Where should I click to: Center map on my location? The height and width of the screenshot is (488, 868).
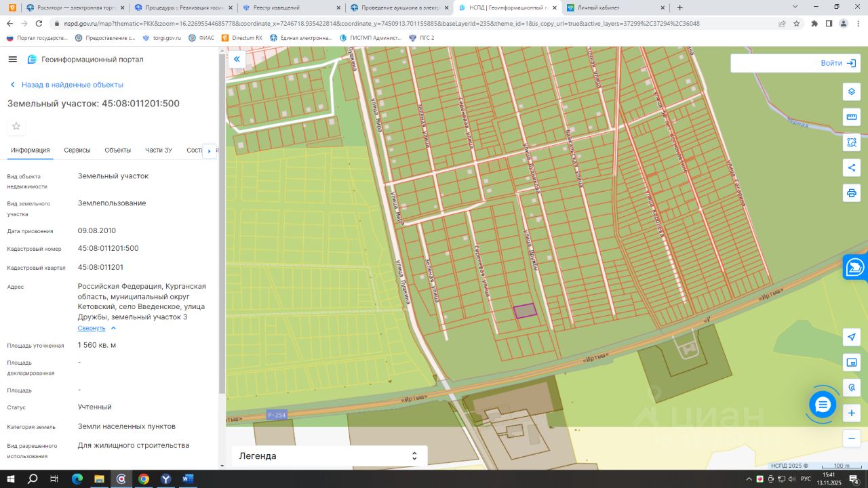[x=852, y=337]
